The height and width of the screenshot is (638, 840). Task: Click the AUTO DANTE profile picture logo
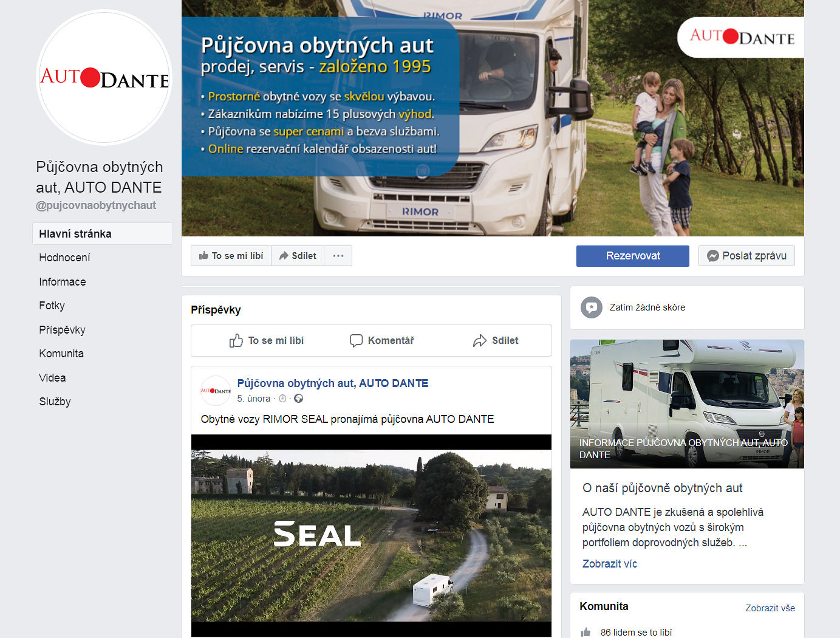click(104, 78)
